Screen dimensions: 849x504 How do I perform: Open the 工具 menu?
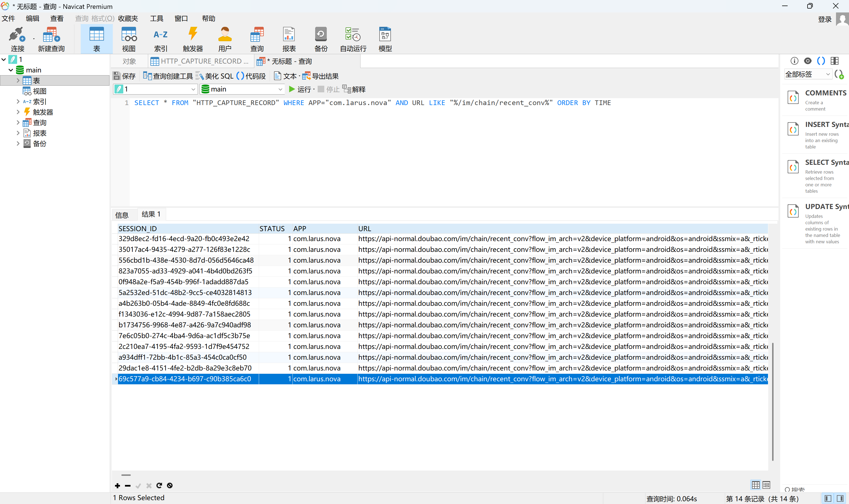[x=156, y=18]
